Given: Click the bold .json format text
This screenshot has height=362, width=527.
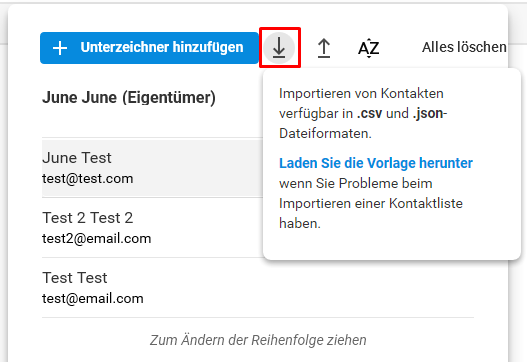Looking at the screenshot, I should click(428, 114).
